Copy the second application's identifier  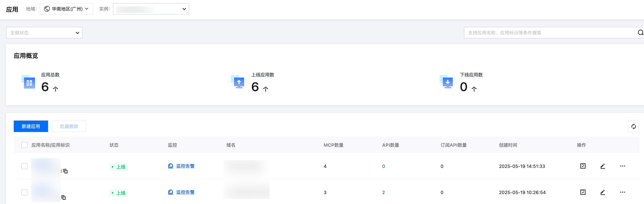tap(64, 198)
